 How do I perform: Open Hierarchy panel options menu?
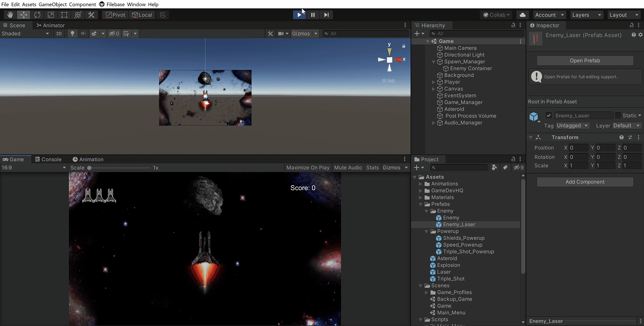pos(520,25)
